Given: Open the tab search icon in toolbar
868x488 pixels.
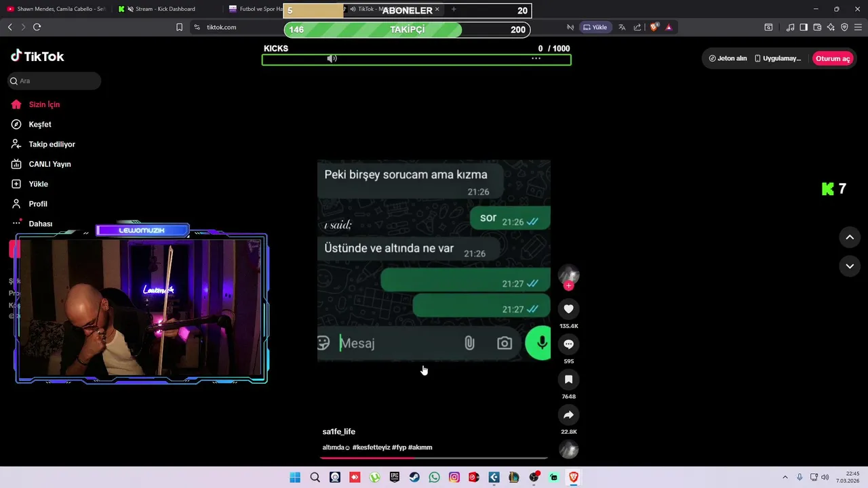Looking at the screenshot, I should (x=768, y=27).
